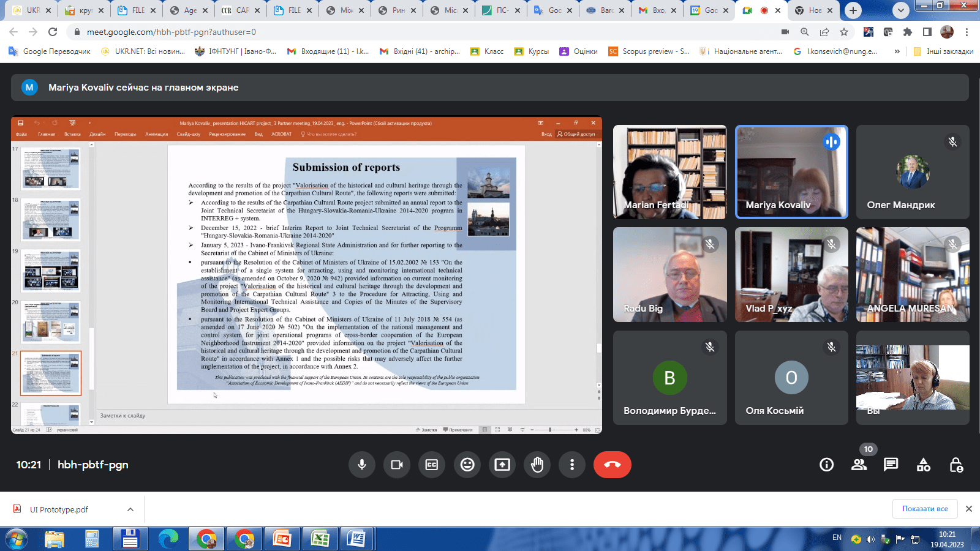The image size is (980, 551).
Task: Open more options three-dot menu
Action: [x=572, y=465]
